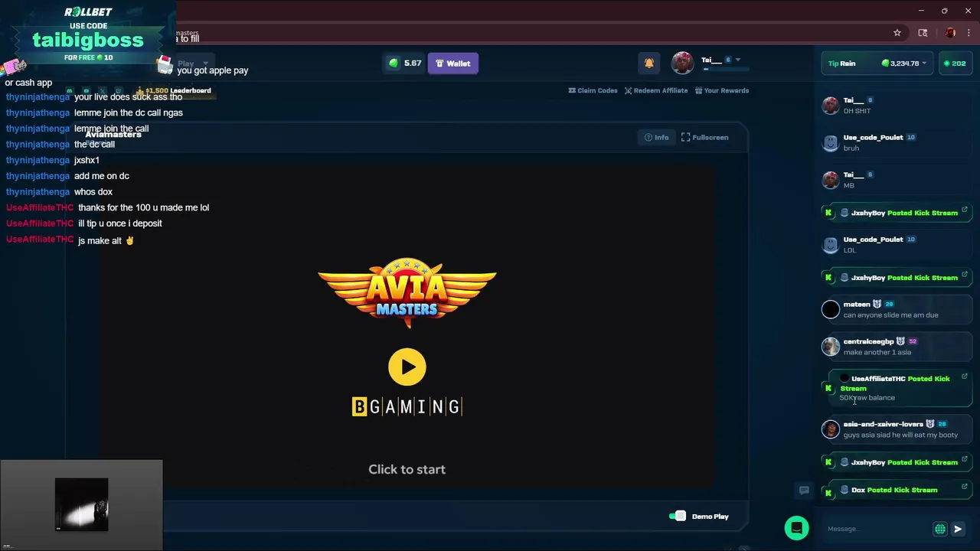Click the Tip Rain button
Viewport: 980px width, 551px height.
(841, 64)
